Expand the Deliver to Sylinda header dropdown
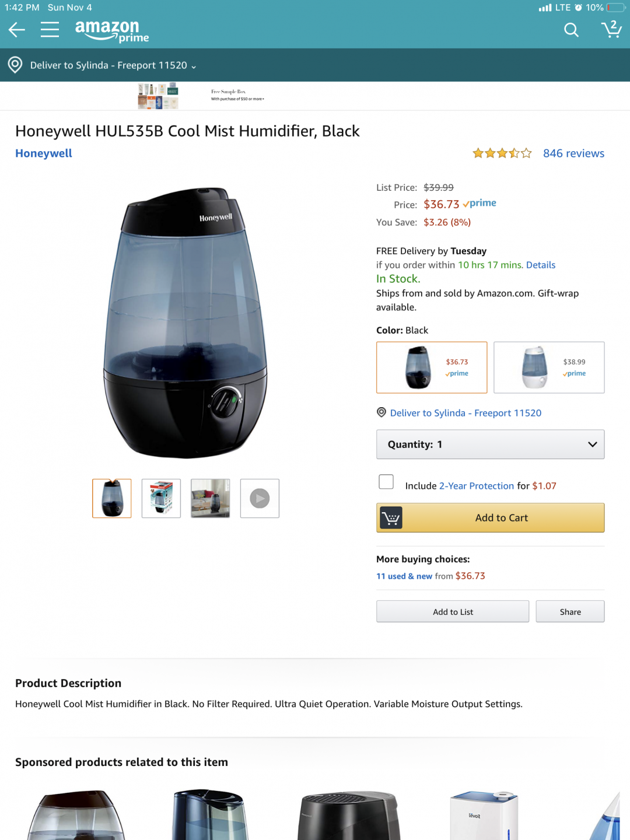The image size is (630, 840). [113, 65]
